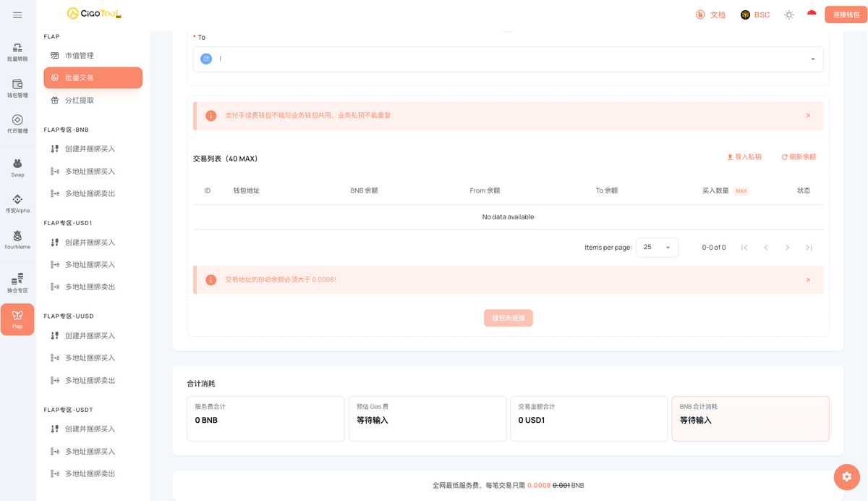Open 市值管理 in the FLAP menu
The width and height of the screenshot is (868, 501).
click(x=93, y=56)
